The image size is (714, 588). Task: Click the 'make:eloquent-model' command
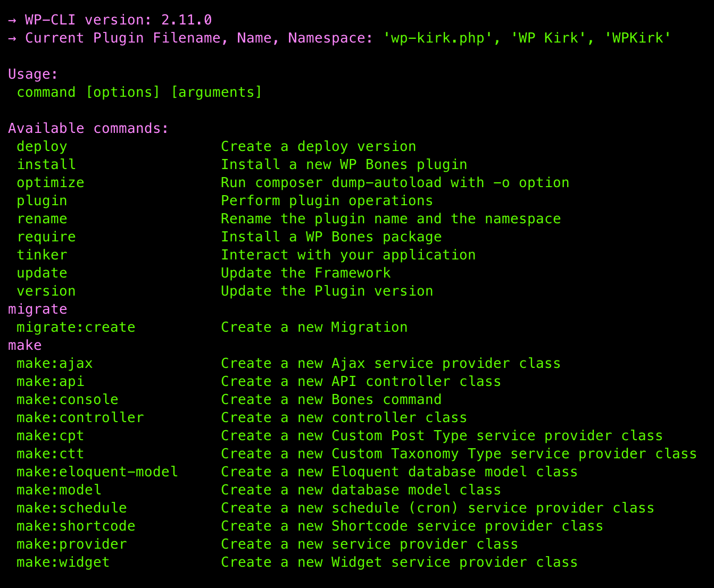point(97,472)
